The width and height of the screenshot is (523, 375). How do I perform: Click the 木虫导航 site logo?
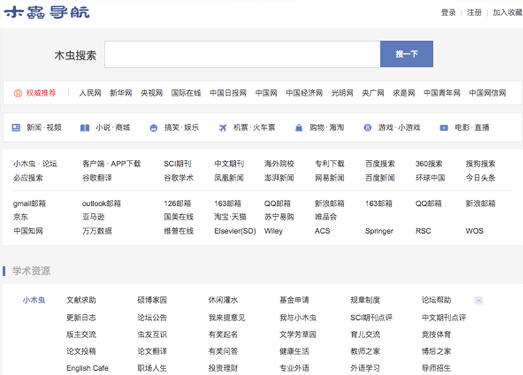pyautogui.click(x=46, y=12)
